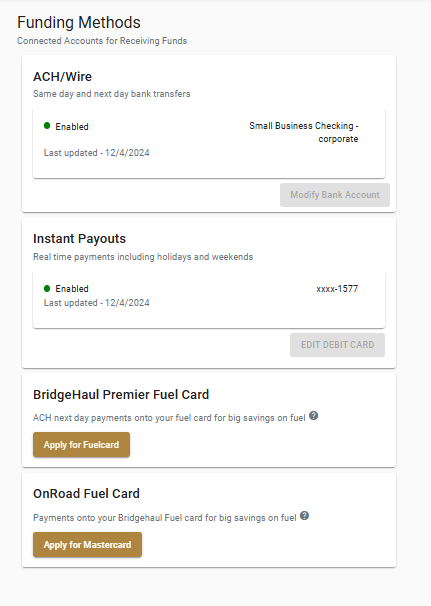
Task: Click Connected Accounts for Receiving Funds subtitle
Action: click(x=102, y=41)
